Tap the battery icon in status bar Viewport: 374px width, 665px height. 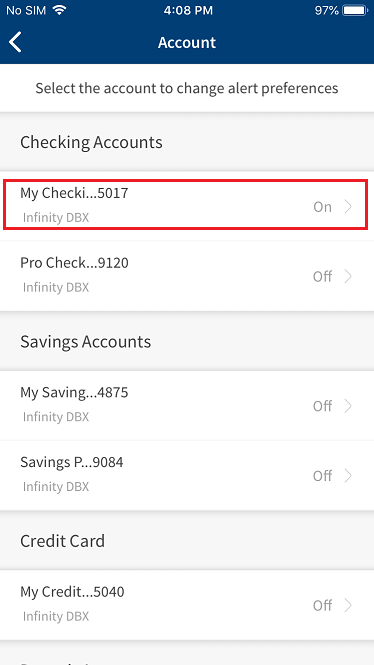tap(355, 11)
